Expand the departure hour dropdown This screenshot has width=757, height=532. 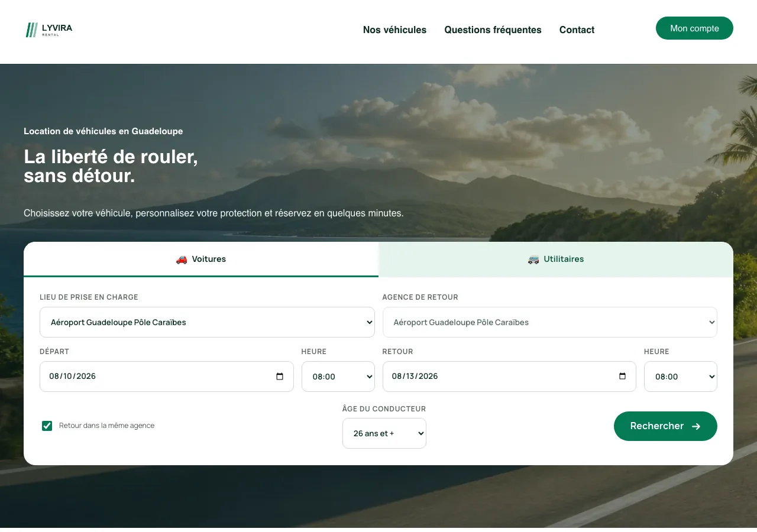click(338, 377)
